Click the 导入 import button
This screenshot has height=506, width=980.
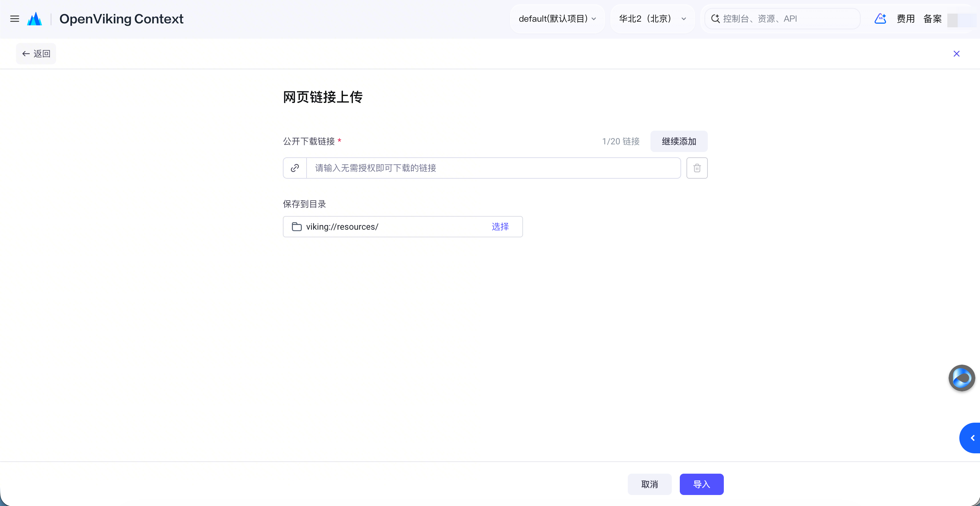(701, 484)
